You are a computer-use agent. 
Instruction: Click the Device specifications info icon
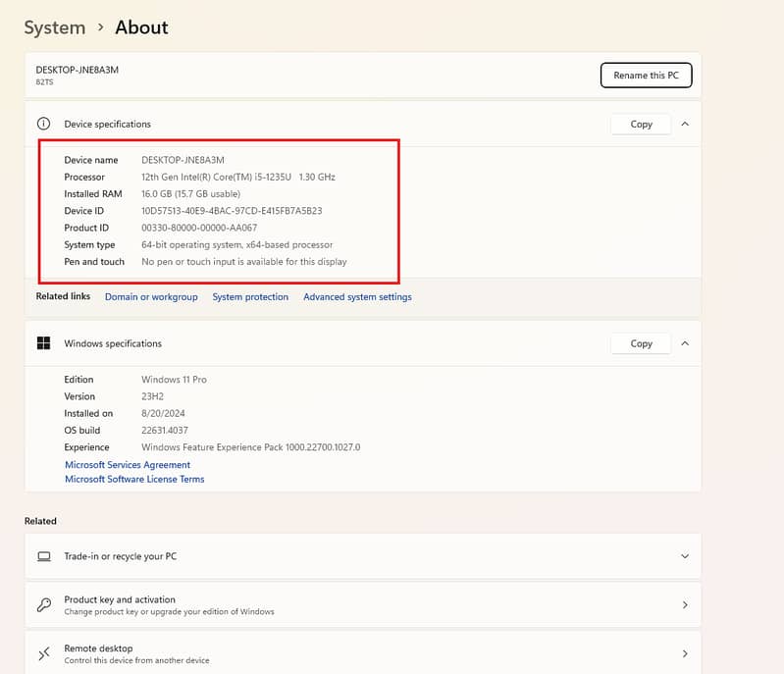(x=43, y=125)
